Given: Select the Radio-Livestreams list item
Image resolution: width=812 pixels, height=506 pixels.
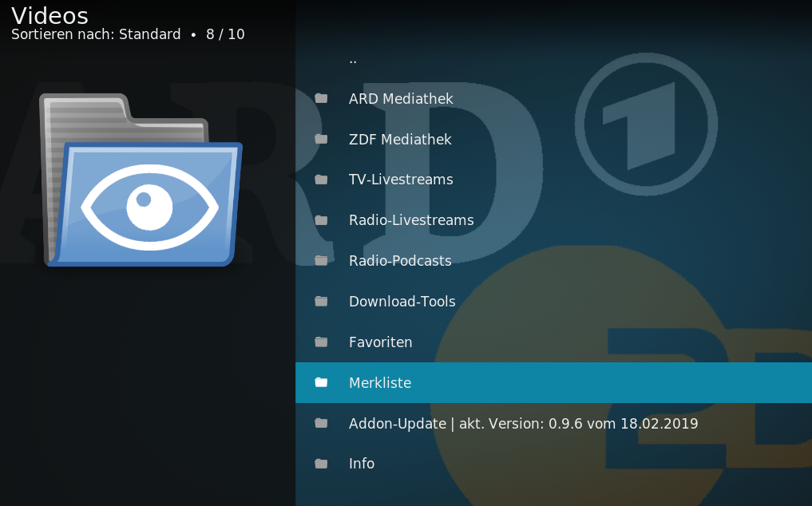Looking at the screenshot, I should point(553,220).
